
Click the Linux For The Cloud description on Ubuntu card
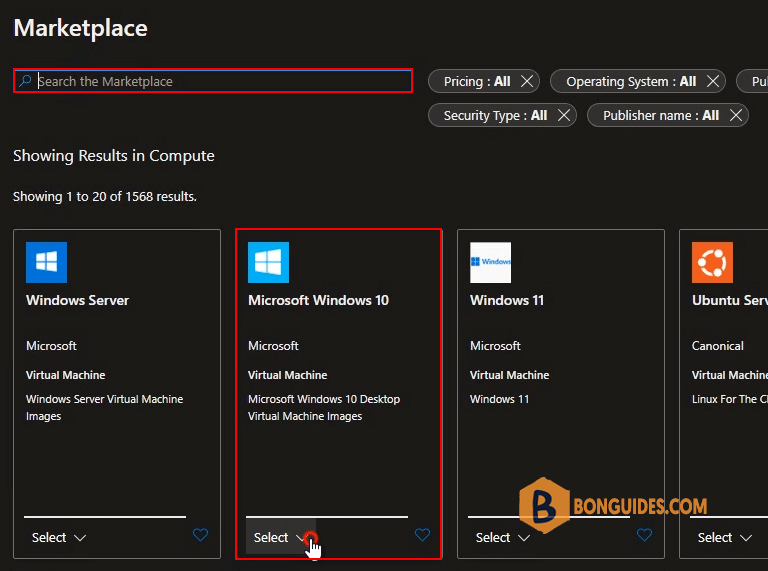tap(730, 399)
